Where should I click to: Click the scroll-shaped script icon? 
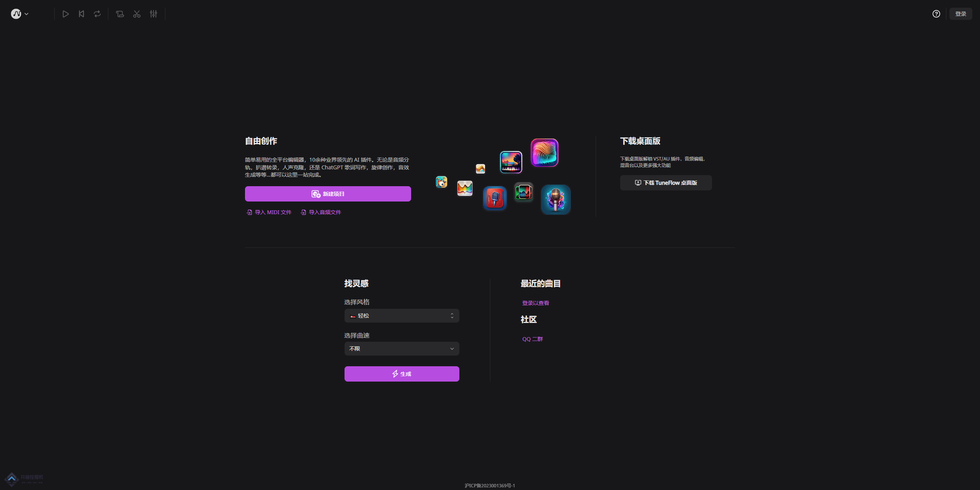pyautogui.click(x=120, y=14)
